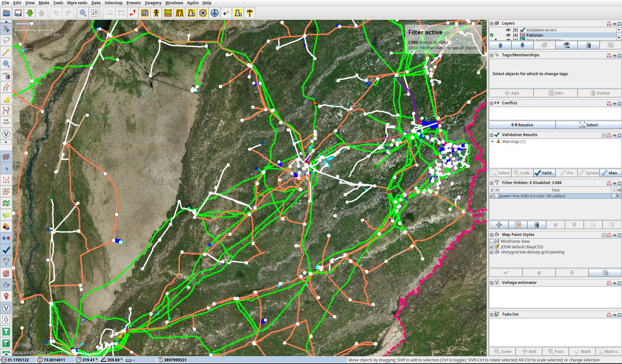Enable the Wireframe View checkbox
This screenshot has height=364, width=622.
(492, 241)
